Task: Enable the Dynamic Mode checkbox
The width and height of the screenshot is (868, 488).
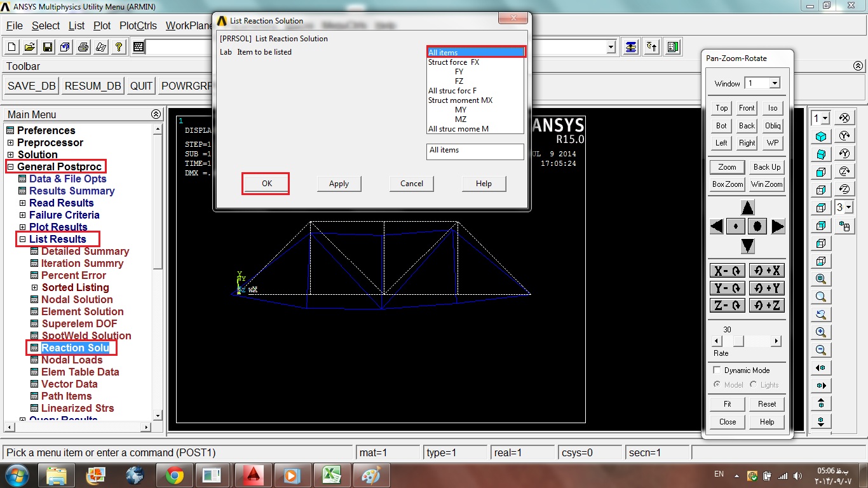Action: (717, 370)
